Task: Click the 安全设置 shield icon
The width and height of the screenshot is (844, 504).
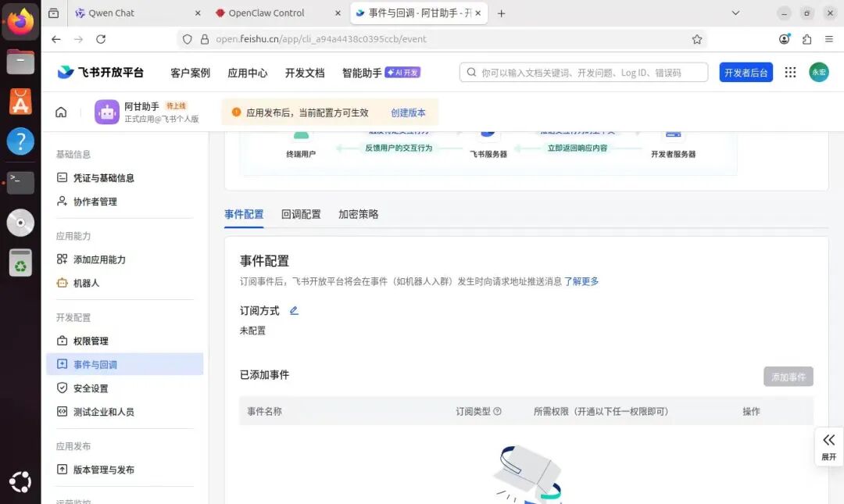Action: tap(63, 388)
